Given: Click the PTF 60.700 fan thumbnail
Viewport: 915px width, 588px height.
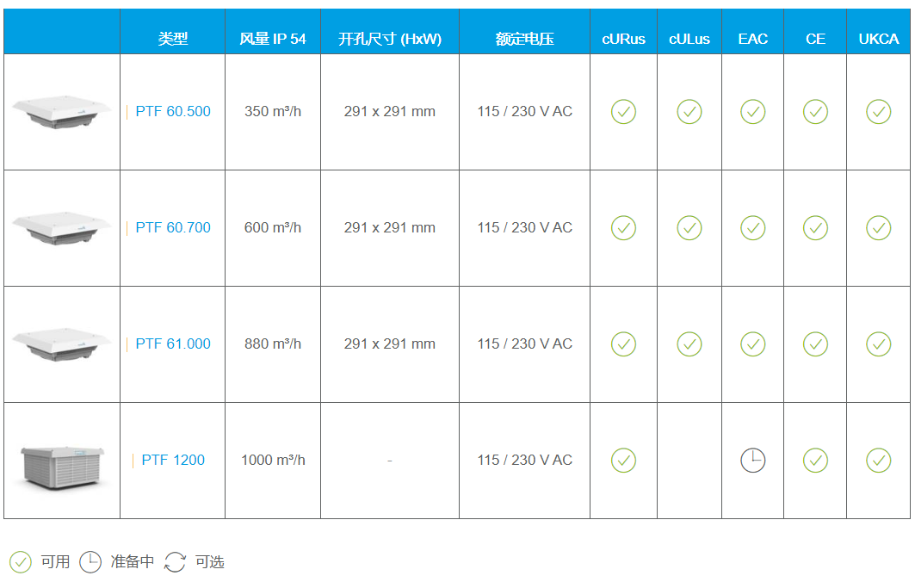Looking at the screenshot, I should [x=62, y=228].
